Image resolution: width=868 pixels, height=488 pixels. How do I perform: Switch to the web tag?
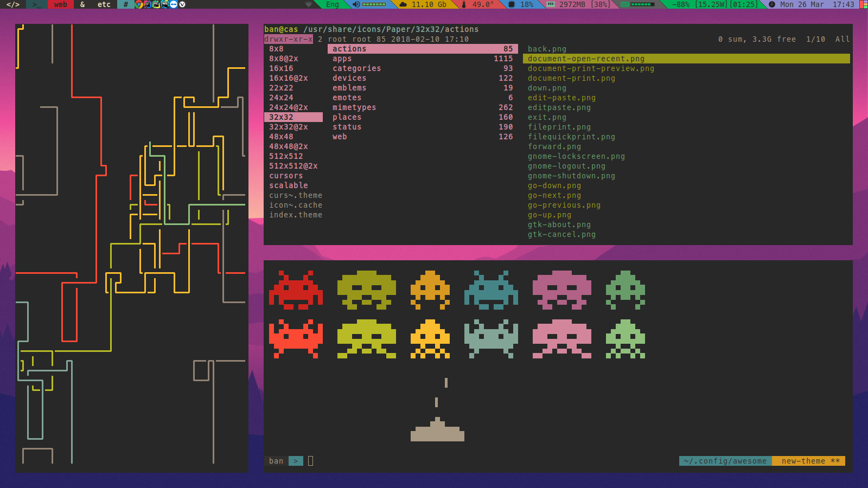click(x=61, y=4)
